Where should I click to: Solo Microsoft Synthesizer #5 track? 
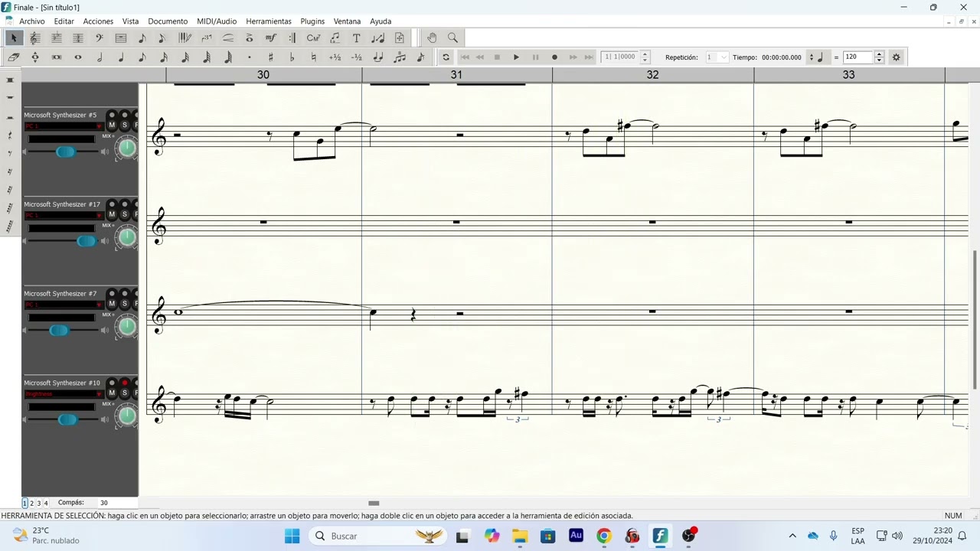coord(125,126)
